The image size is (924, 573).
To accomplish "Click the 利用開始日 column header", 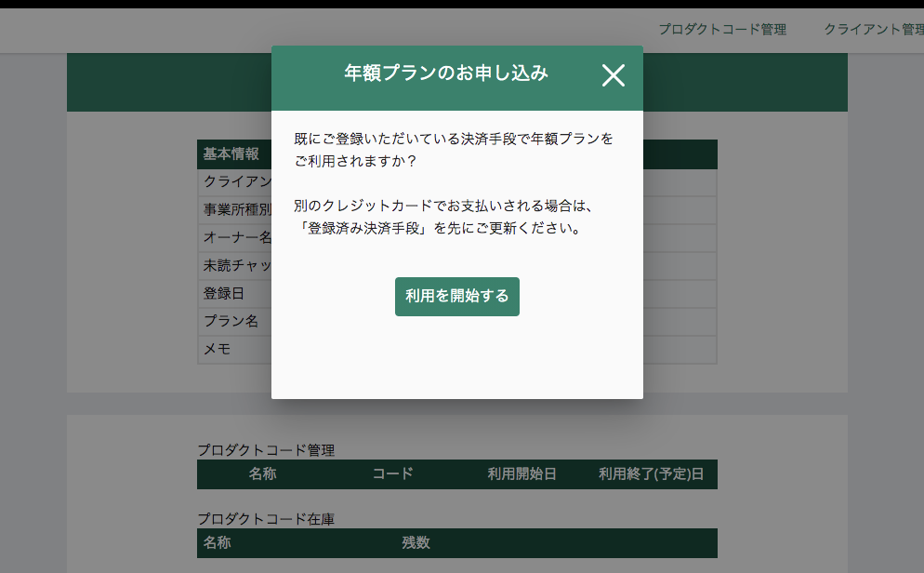I will point(521,474).
